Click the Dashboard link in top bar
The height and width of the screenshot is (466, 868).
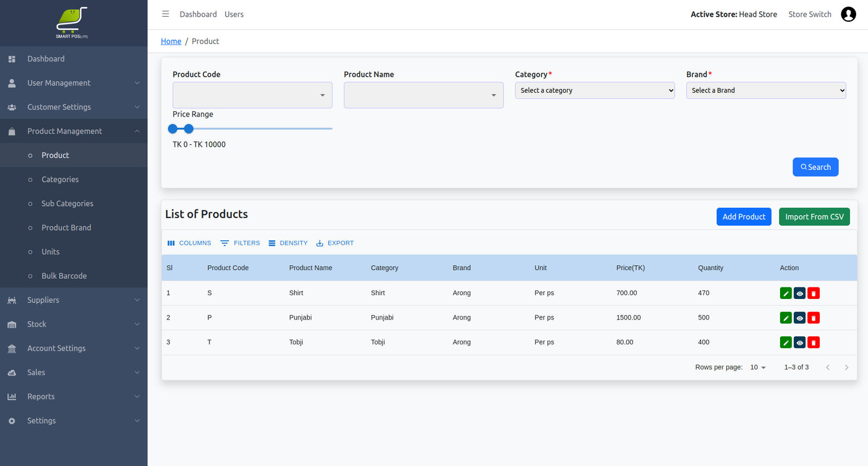198,14
